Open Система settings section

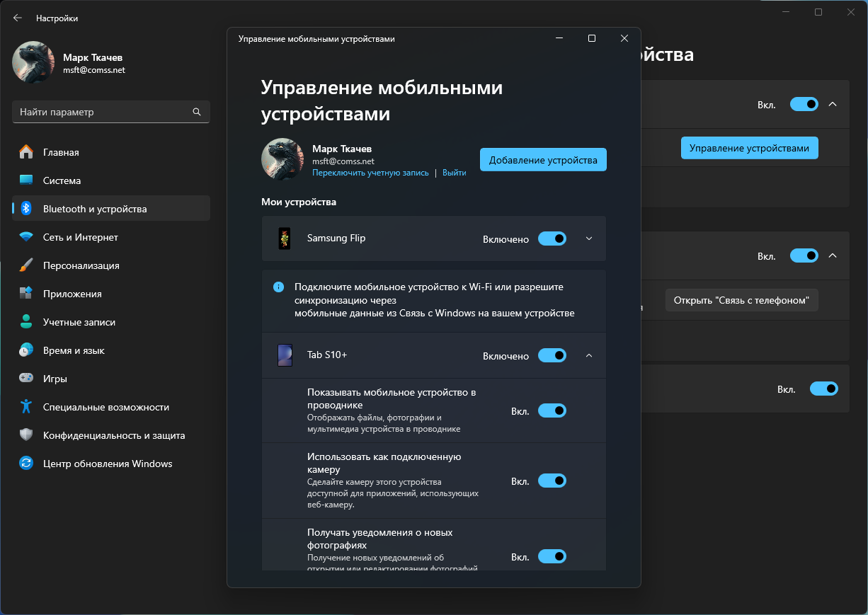pyautogui.click(x=111, y=180)
